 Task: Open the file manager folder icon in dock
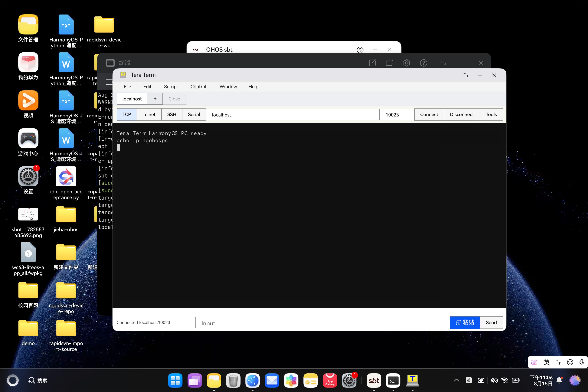(x=214, y=381)
